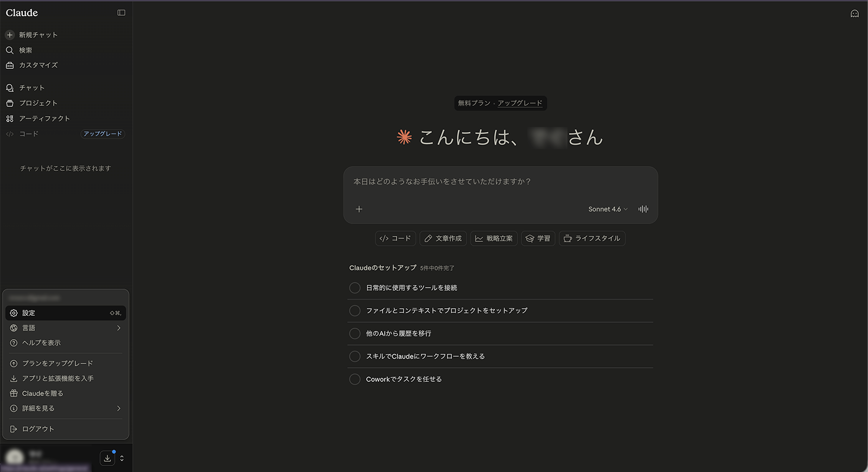This screenshot has width=868, height=472.
Task: Click the question mark icon beside ヘルプを表示
Action: pyautogui.click(x=14, y=343)
